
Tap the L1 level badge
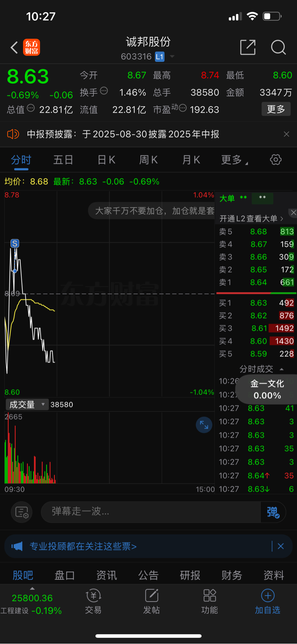pyautogui.click(x=160, y=57)
